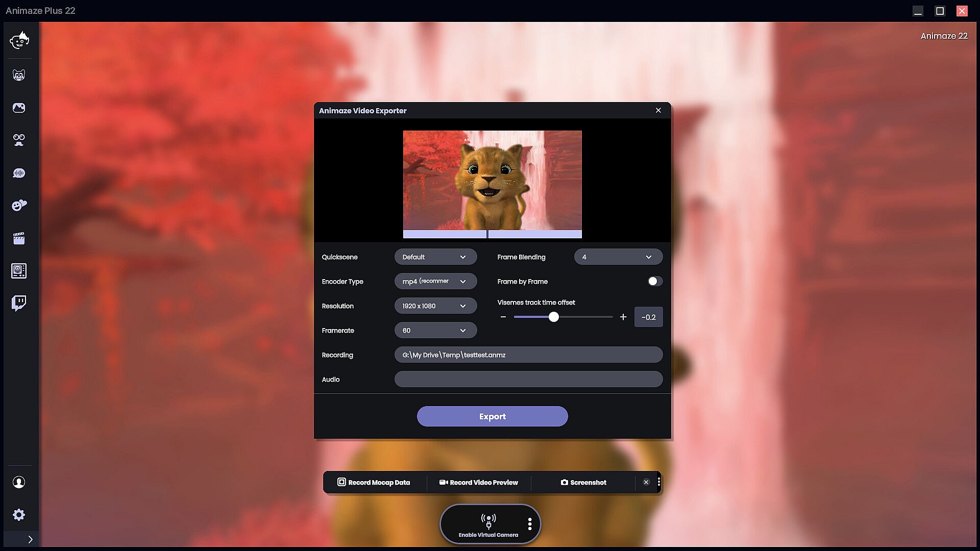Open the props glasses-and-mustache icon
The width and height of the screenshot is (980, 551).
tap(19, 140)
